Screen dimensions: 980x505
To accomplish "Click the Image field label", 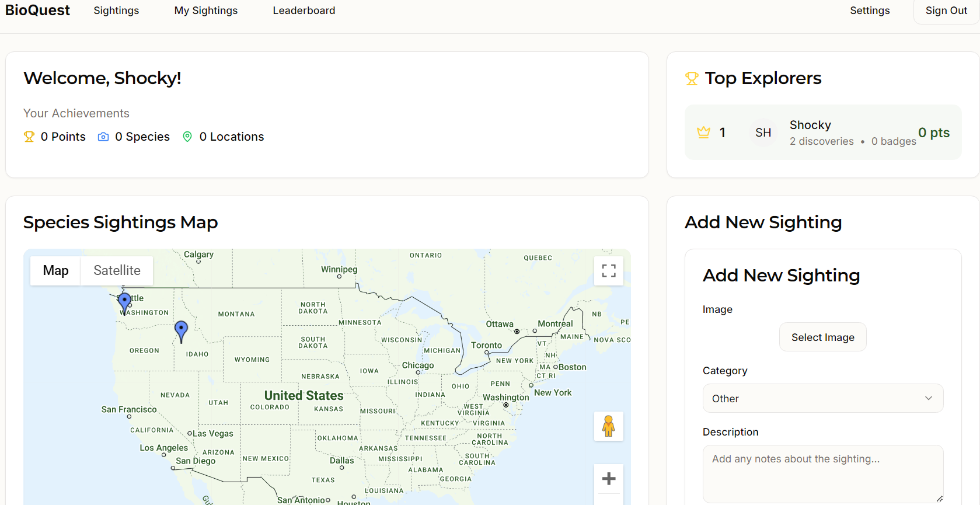I will 717,309.
